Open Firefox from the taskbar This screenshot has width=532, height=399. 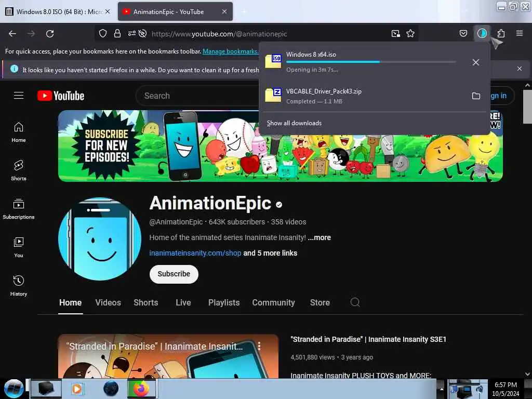[141, 389]
